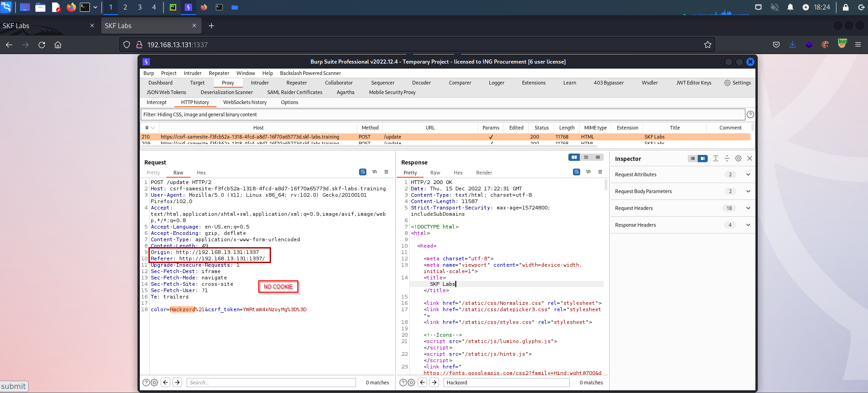Toggle non-printable characters in Request pane

click(x=375, y=172)
